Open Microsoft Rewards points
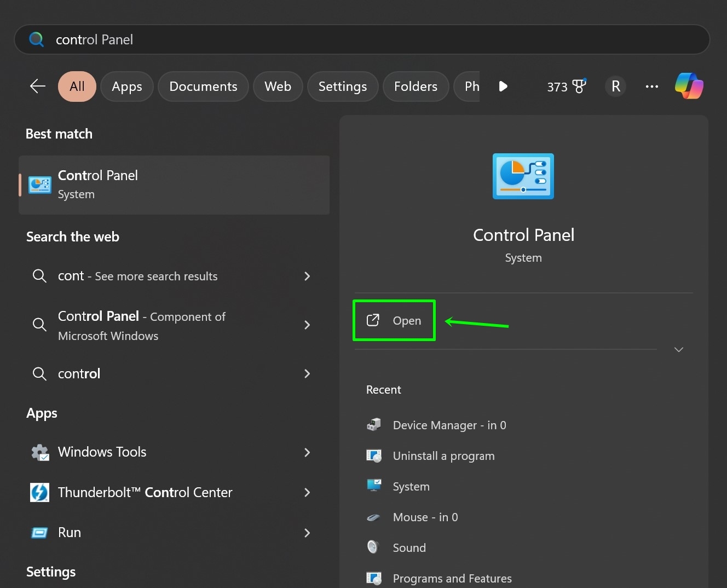The width and height of the screenshot is (727, 588). 566,86
